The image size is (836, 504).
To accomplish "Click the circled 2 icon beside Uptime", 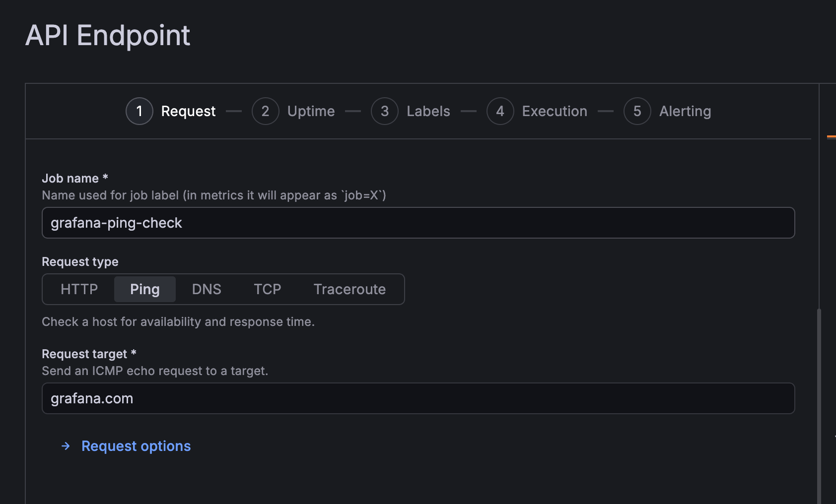I will (266, 111).
